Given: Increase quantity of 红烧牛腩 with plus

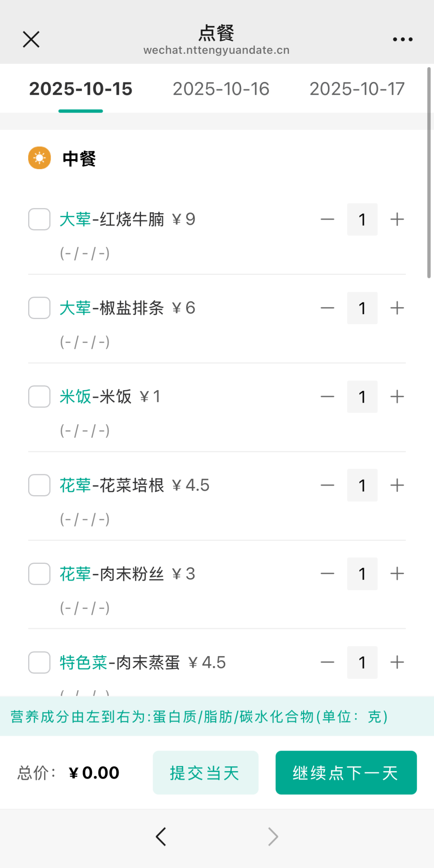Looking at the screenshot, I should [397, 219].
